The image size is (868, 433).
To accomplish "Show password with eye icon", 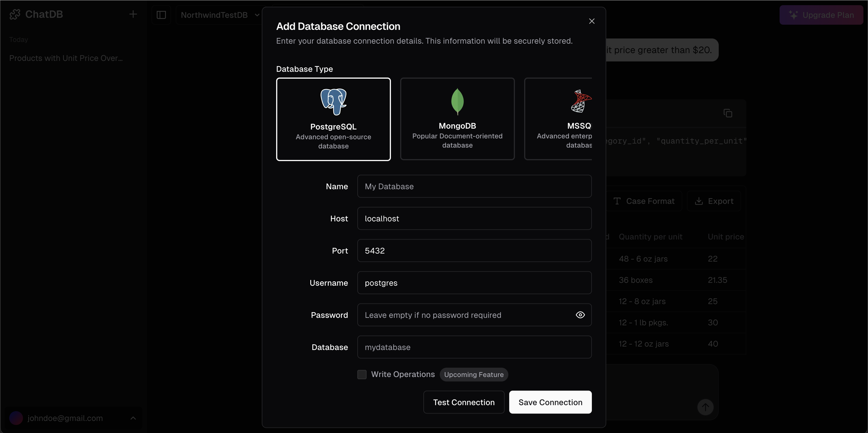I will [580, 315].
